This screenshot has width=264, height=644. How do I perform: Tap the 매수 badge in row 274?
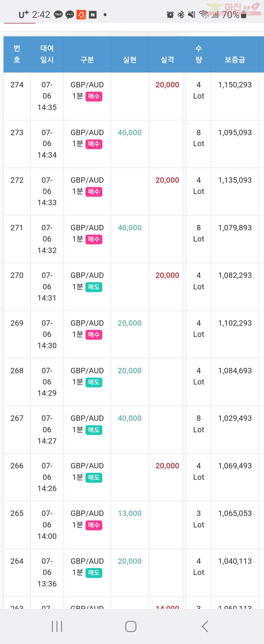[94, 96]
